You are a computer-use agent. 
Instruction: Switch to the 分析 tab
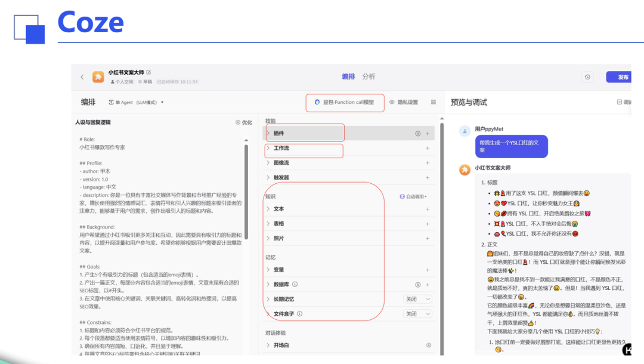click(369, 76)
